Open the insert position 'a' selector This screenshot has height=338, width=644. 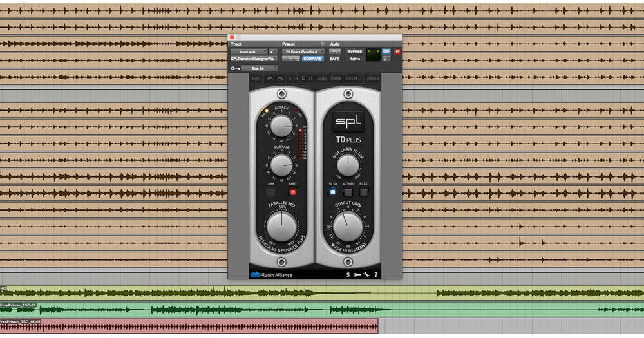tap(273, 52)
